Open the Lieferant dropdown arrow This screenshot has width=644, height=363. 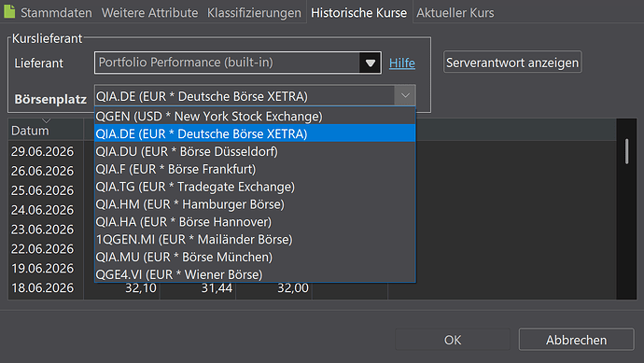click(x=370, y=63)
